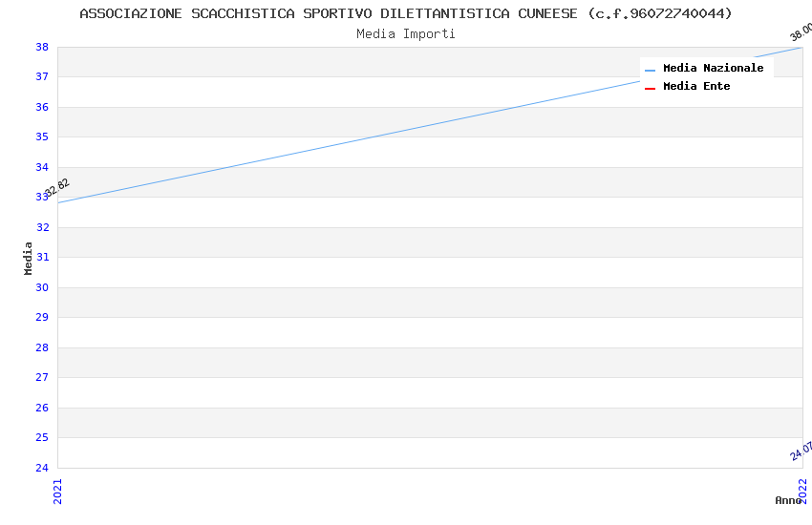Select the Media Importi subtitle
This screenshot has height=525, width=812.
click(406, 34)
